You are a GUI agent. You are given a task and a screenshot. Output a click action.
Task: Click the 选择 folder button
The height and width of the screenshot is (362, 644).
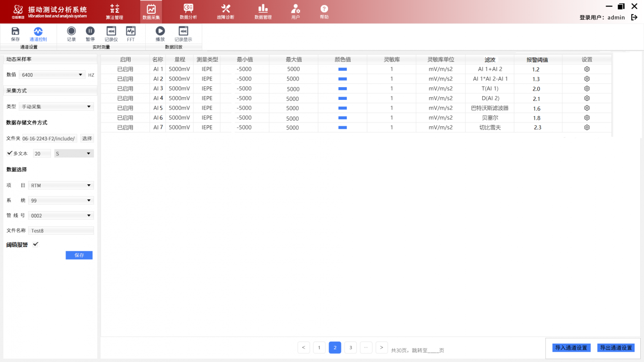(87, 139)
